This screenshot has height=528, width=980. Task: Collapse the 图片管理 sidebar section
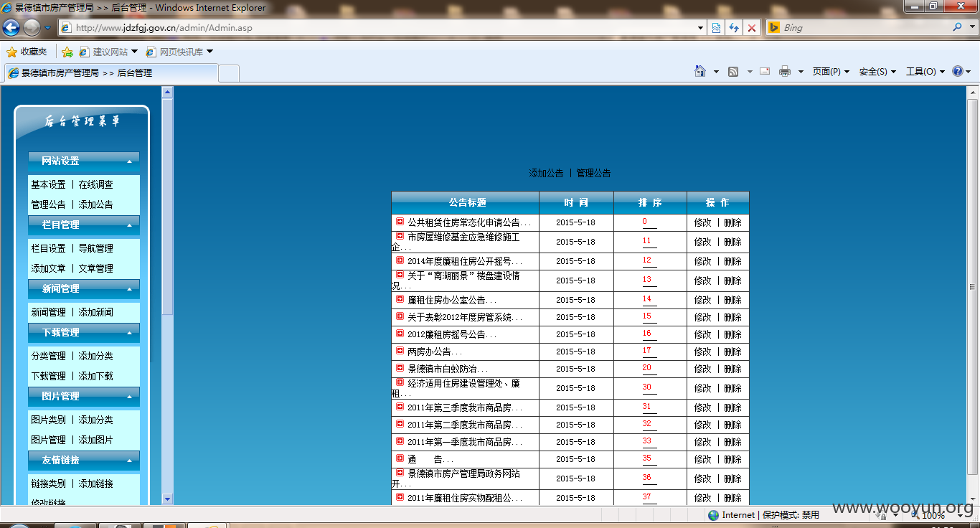pos(84,396)
